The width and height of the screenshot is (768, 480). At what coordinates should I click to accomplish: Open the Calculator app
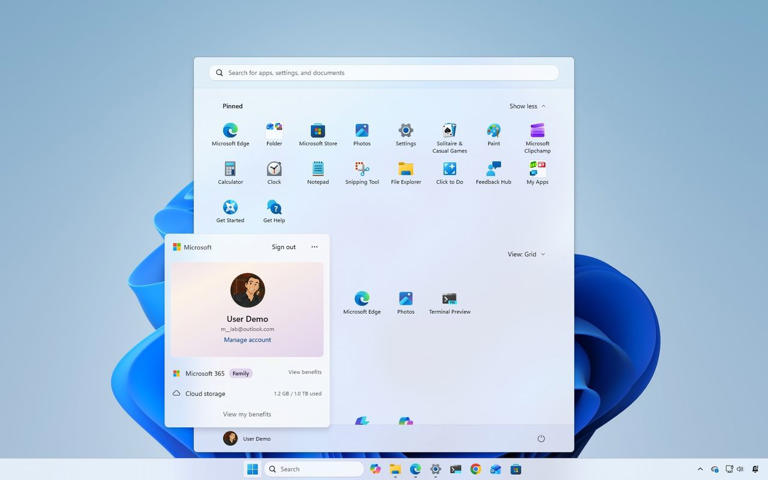(x=230, y=172)
